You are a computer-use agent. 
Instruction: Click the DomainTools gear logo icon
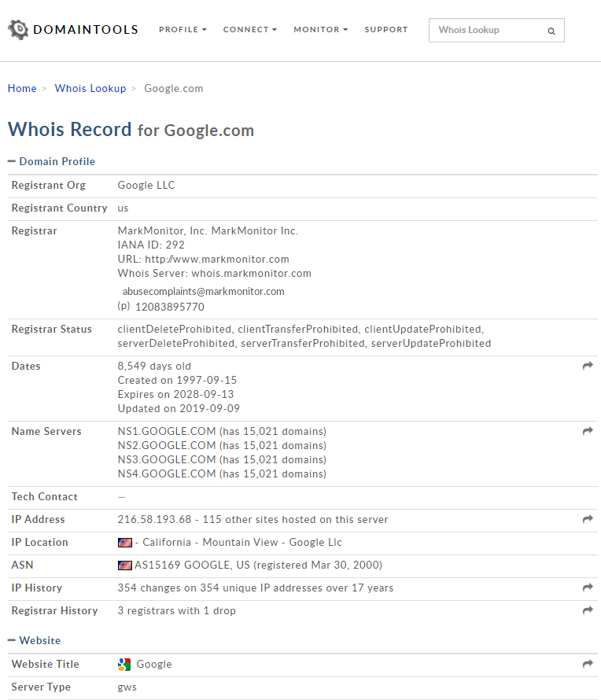click(x=17, y=30)
